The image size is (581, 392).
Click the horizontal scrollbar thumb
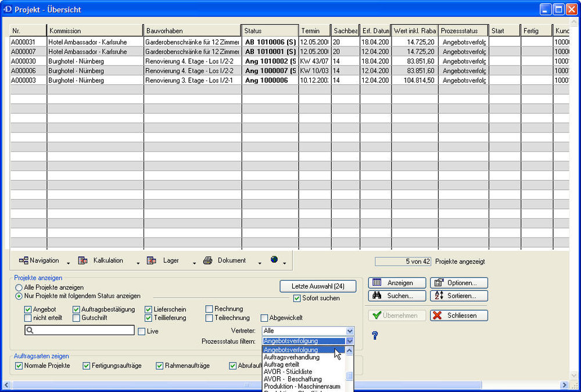[x=247, y=385]
